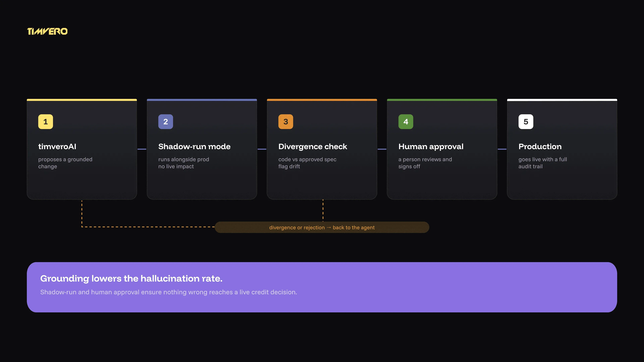
Task: Select the green step 4 badge
Action: point(406,122)
